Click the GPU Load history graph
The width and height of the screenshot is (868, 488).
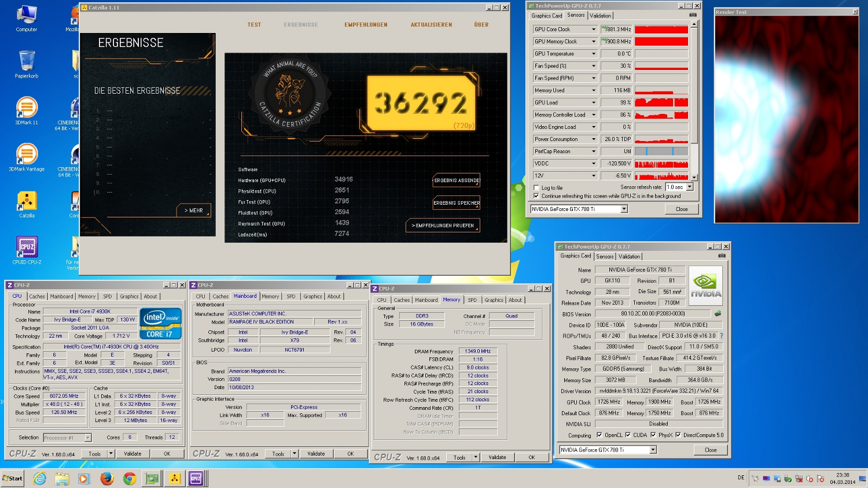[x=661, y=102]
